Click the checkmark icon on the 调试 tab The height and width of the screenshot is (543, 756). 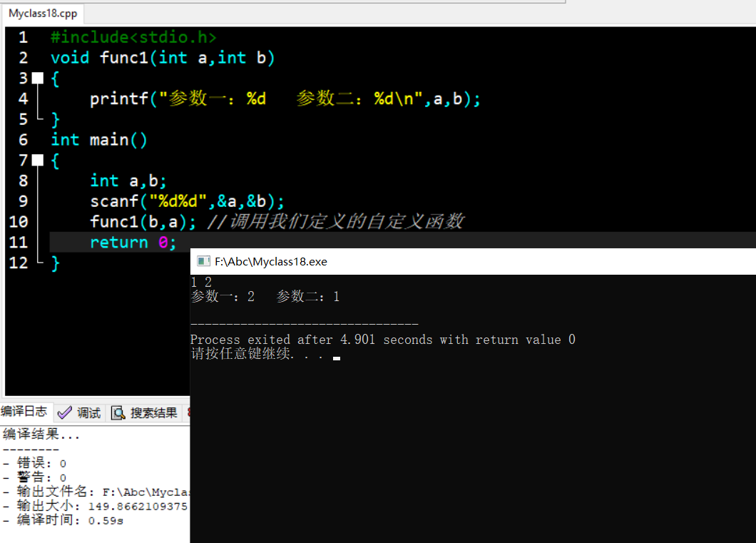tap(64, 413)
